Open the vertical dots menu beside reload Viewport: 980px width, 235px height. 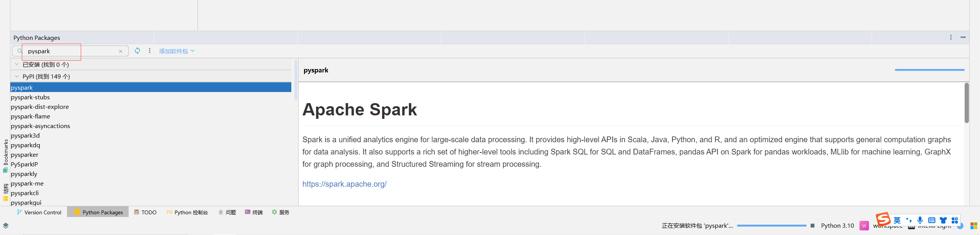click(x=150, y=51)
